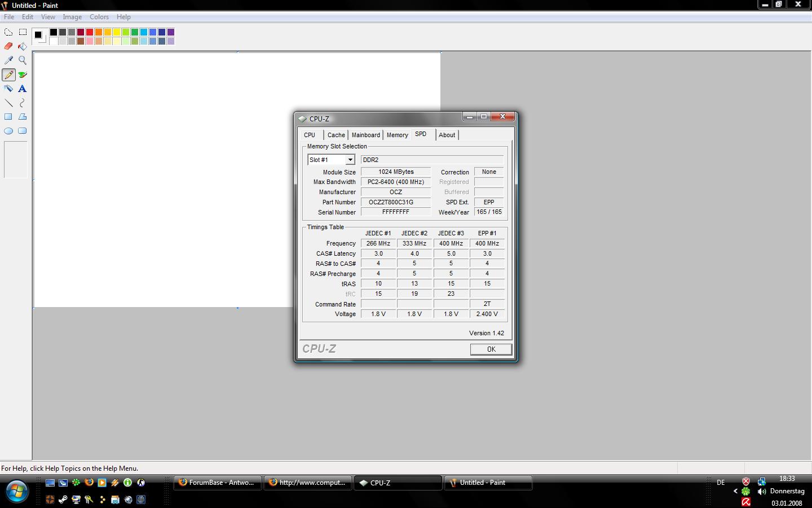
Task: Select the Brush tool
Action: tap(23, 75)
